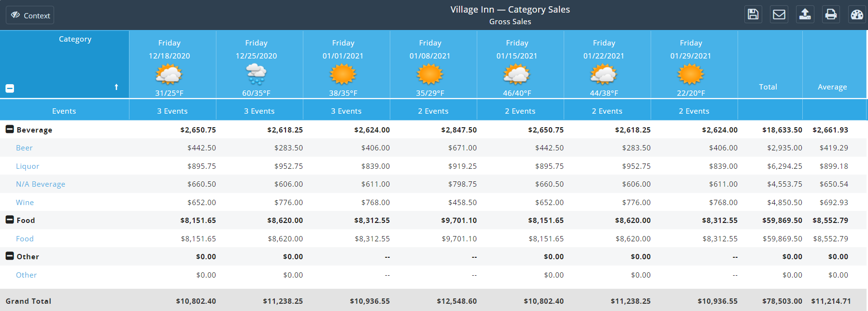Open the dashboard gauge icon

[857, 15]
